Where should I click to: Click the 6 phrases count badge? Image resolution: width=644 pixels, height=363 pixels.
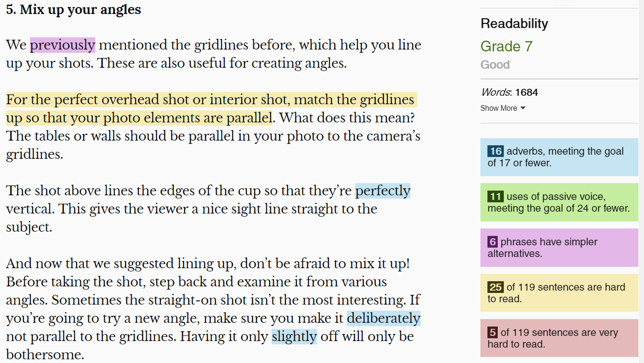[492, 242]
